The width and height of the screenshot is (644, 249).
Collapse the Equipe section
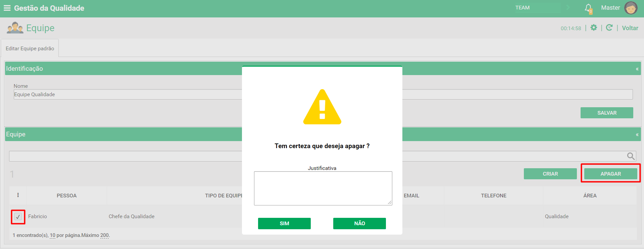click(x=637, y=134)
